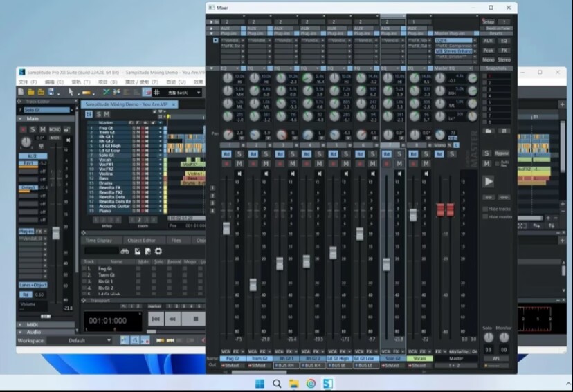Solo mixer channel 1 with S button
Screen dimensions: 573x392
pyautogui.click(x=239, y=154)
